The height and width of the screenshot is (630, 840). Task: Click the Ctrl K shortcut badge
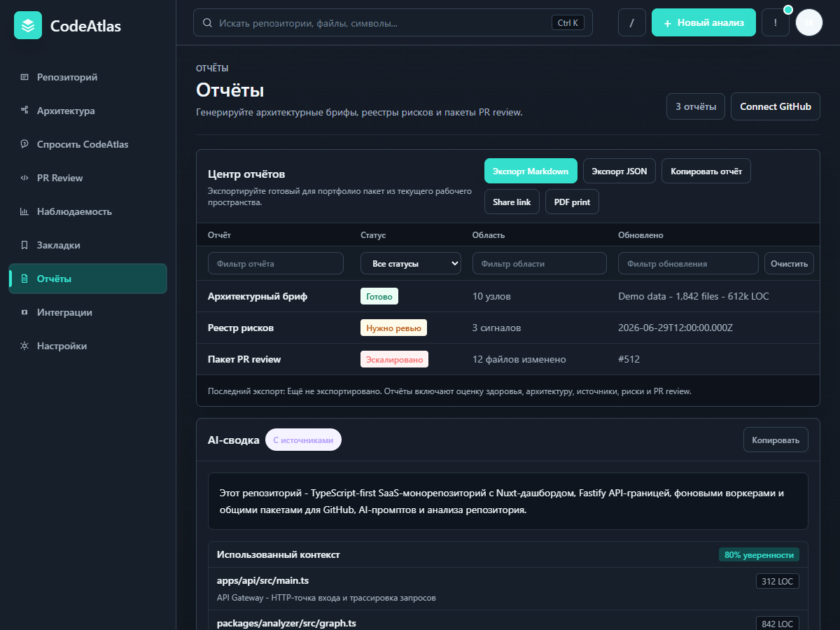(x=568, y=22)
